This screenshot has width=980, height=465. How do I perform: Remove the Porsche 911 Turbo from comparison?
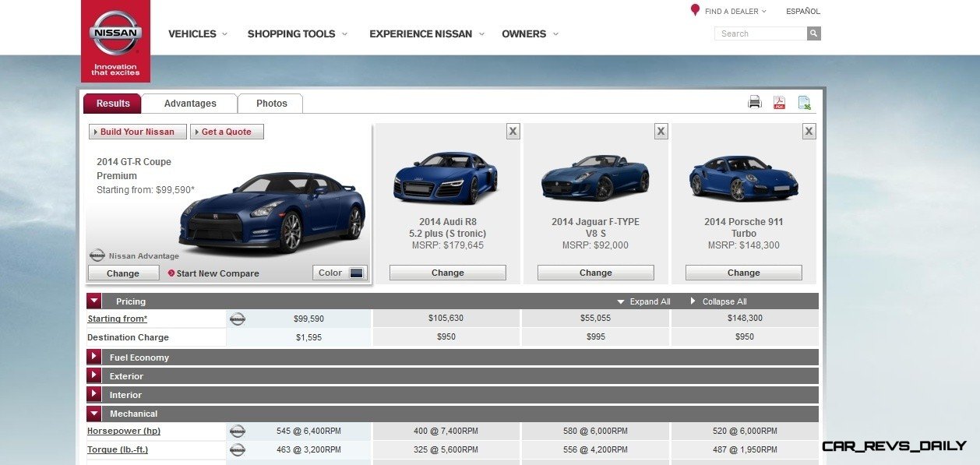click(809, 131)
